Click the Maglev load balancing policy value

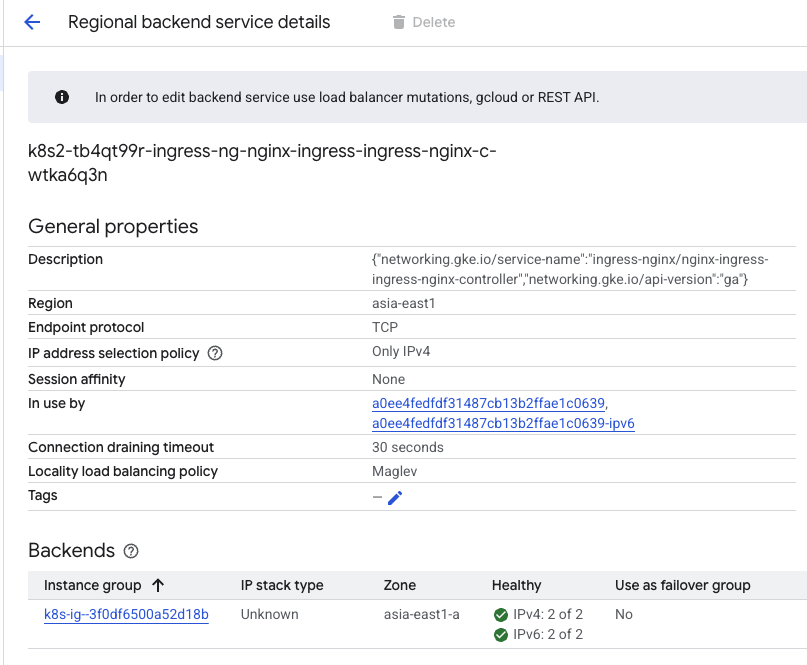pos(393,471)
